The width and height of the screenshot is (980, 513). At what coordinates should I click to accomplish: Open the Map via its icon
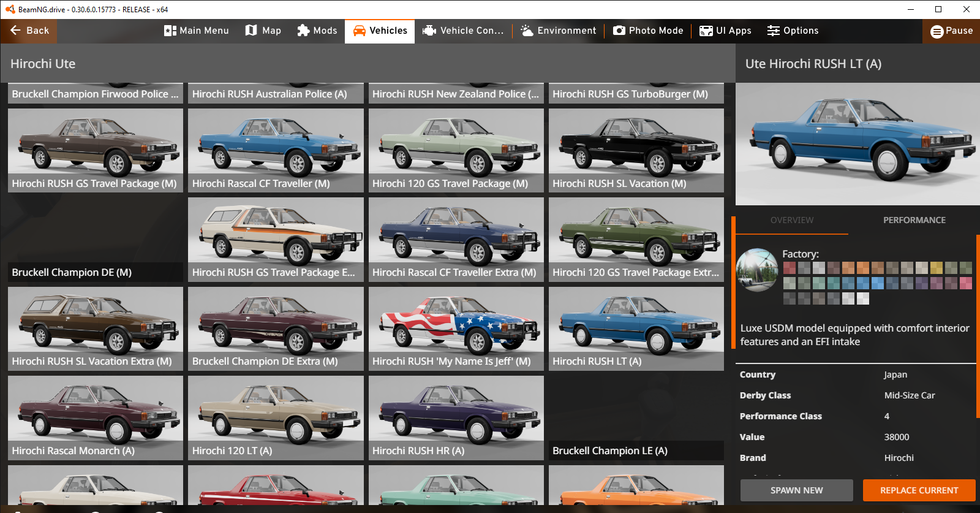click(x=251, y=31)
